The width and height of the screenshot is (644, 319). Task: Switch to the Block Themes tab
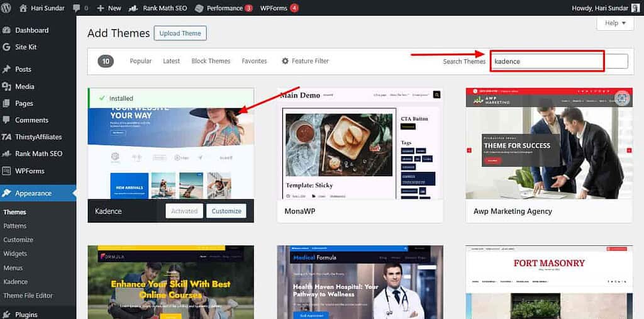pos(211,61)
